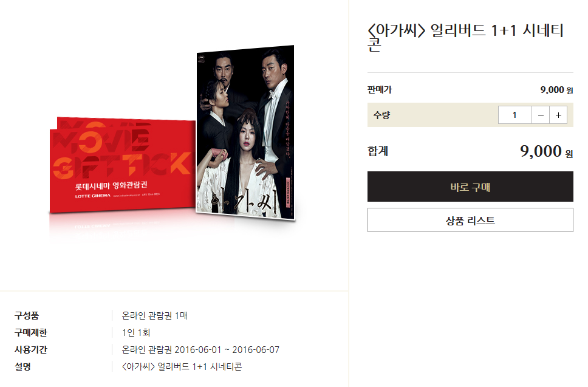The width and height of the screenshot is (588, 387).
Task: Click the 판매가 label
Action: (x=380, y=90)
